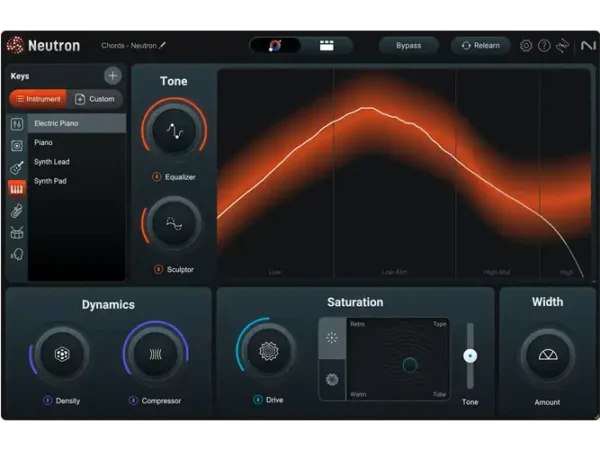Toggle Equalizer power button
The width and height of the screenshot is (600, 450).
(157, 177)
